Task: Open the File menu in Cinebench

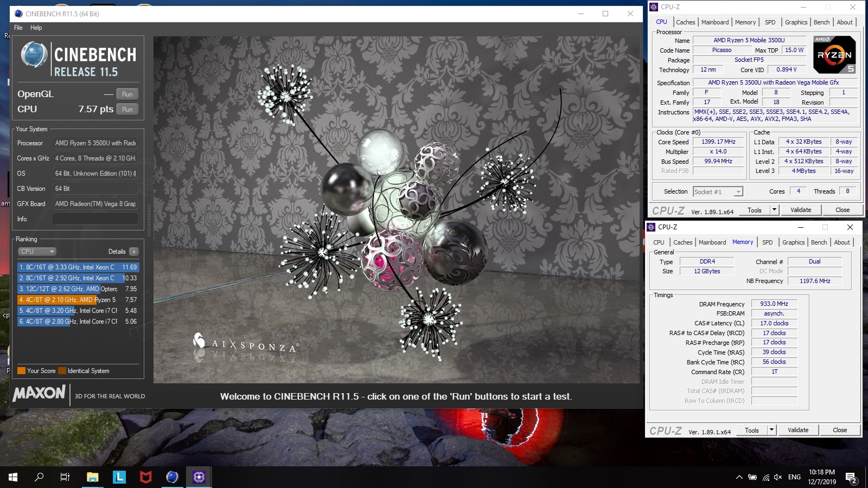Action: point(18,28)
